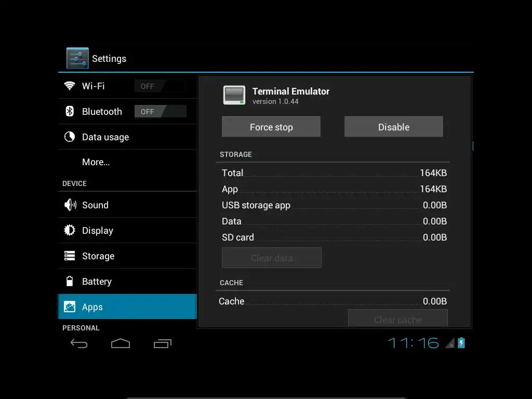Click the STORAGE section header
The image size is (532, 399).
click(x=236, y=154)
